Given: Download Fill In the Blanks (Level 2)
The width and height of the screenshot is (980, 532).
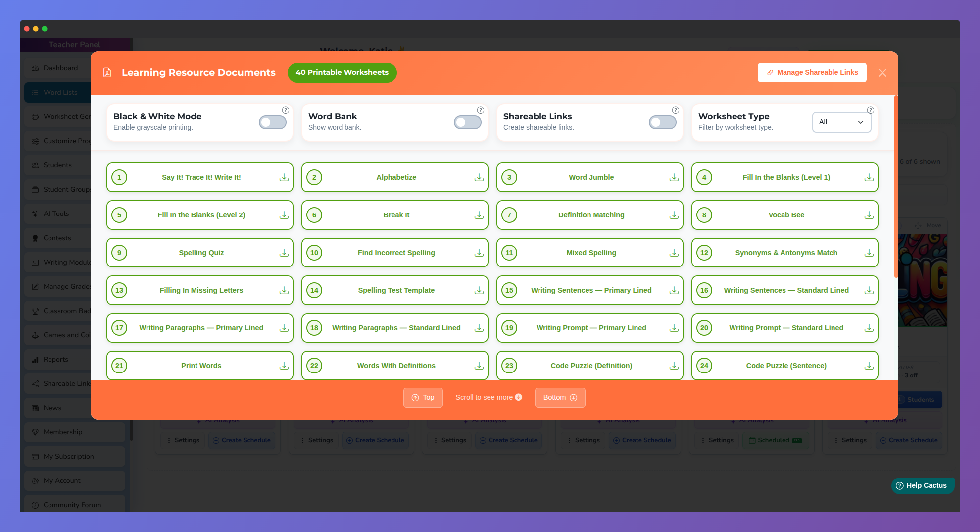Looking at the screenshot, I should (x=284, y=215).
